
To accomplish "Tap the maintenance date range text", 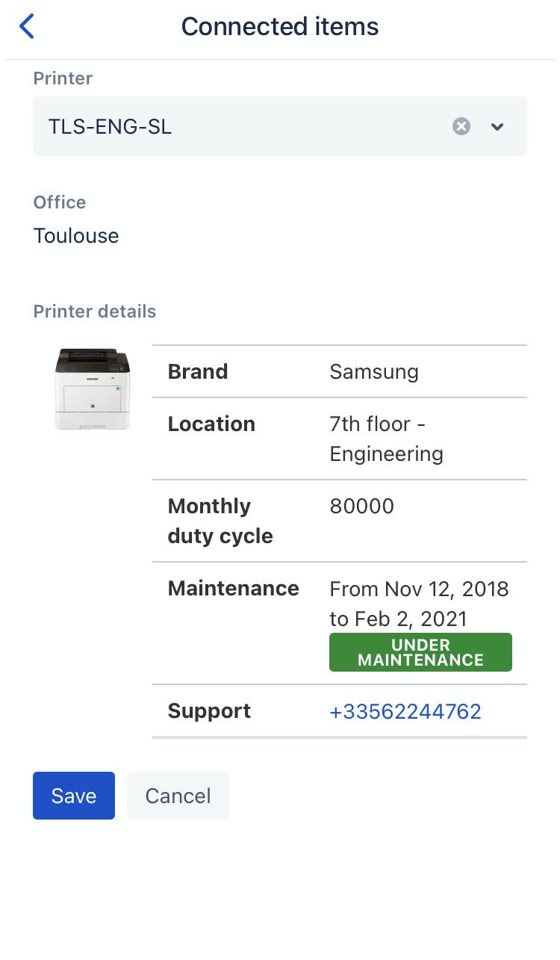I will click(419, 604).
